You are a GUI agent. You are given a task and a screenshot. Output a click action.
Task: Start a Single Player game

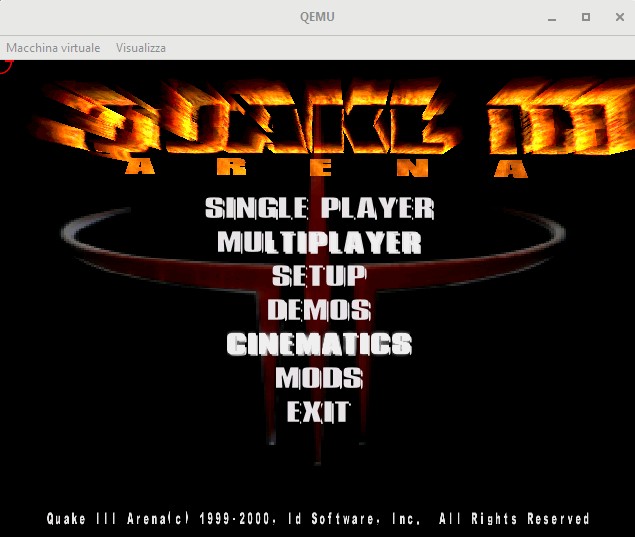coord(319,208)
